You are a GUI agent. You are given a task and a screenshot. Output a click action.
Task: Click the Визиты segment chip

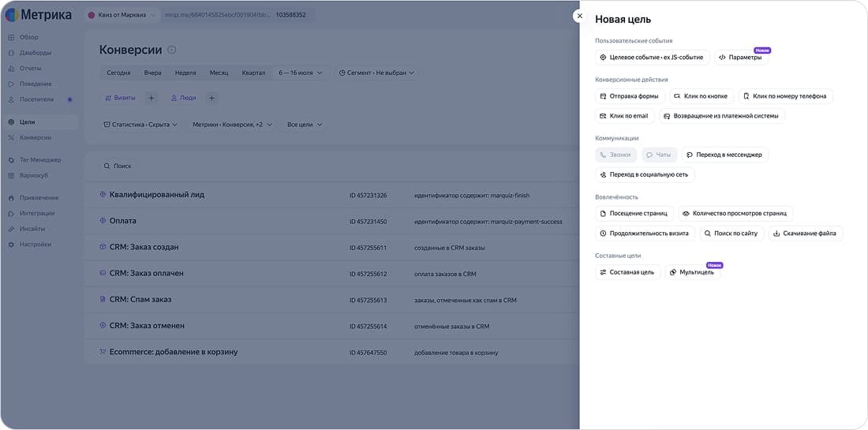120,98
